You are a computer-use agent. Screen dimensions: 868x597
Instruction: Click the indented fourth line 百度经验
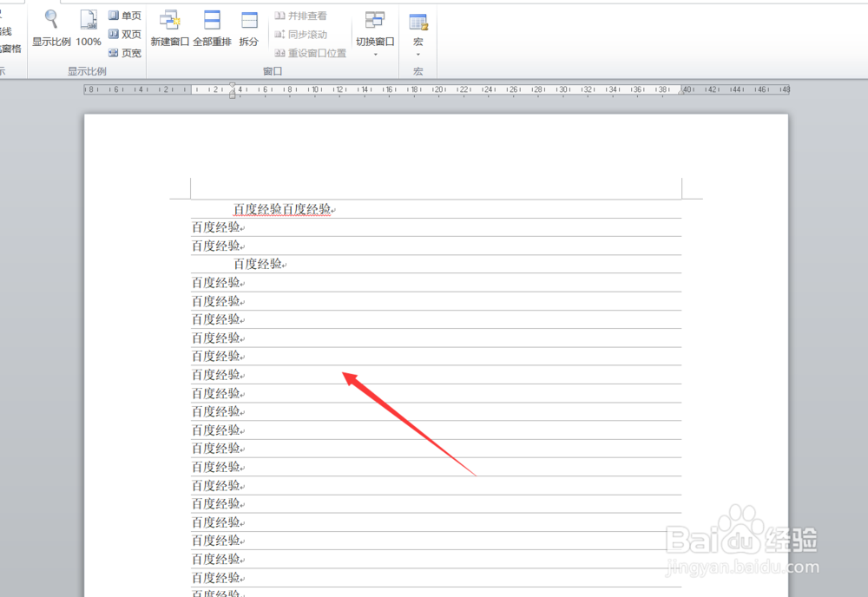[x=258, y=264]
